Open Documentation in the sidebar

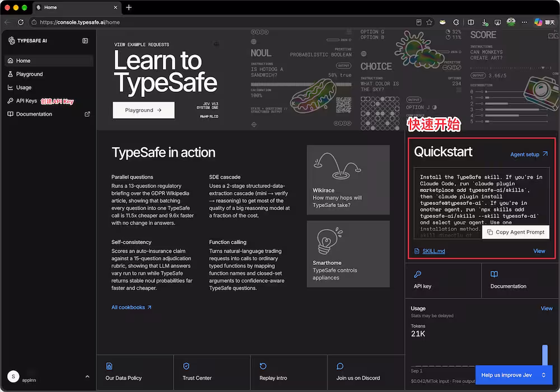click(49, 114)
